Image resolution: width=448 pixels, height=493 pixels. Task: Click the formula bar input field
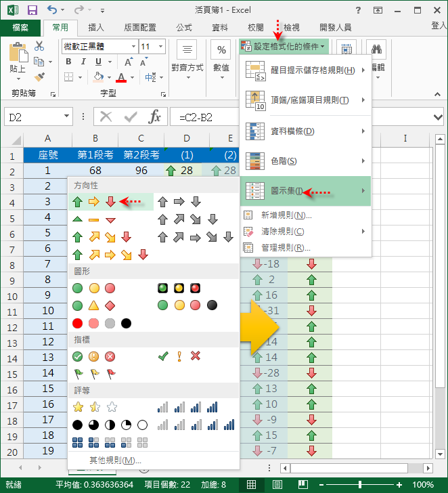[x=205, y=117]
